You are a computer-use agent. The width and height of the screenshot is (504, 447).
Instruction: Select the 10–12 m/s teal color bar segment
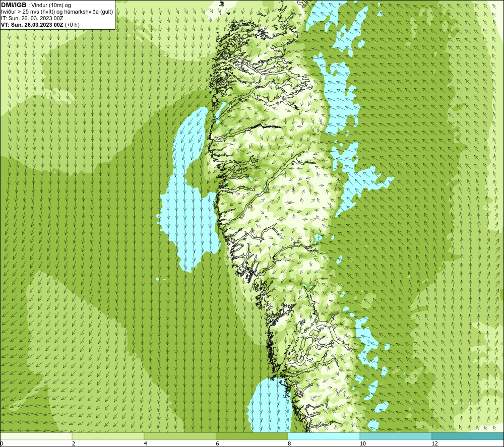396,436
